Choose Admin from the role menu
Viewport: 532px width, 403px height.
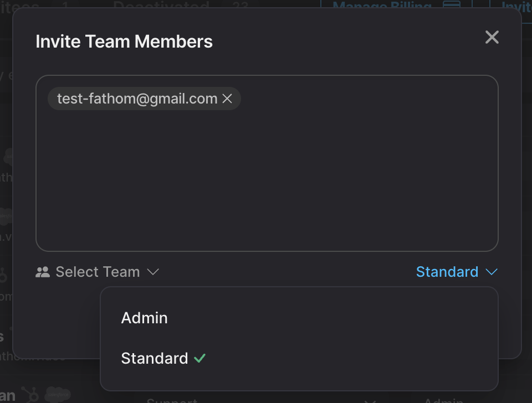tap(145, 318)
